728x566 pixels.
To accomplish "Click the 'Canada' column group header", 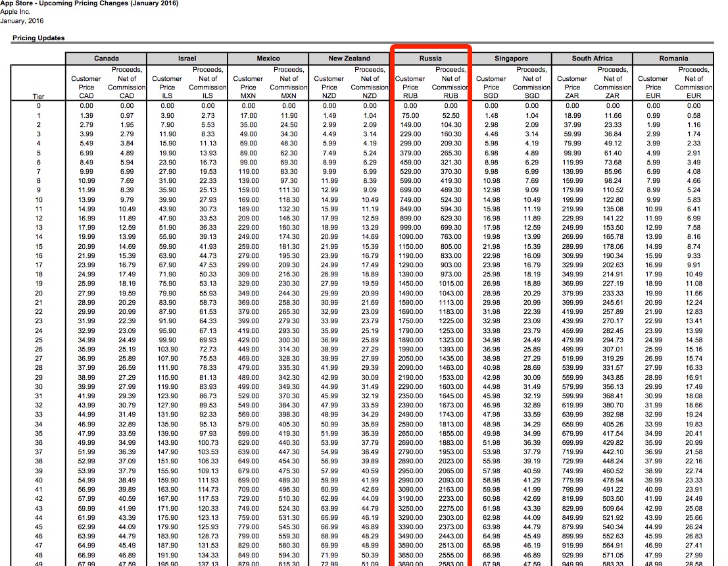I will [x=107, y=59].
